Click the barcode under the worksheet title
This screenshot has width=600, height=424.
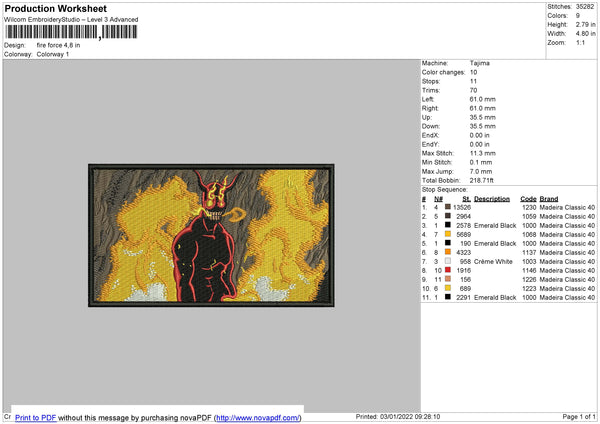(x=70, y=32)
